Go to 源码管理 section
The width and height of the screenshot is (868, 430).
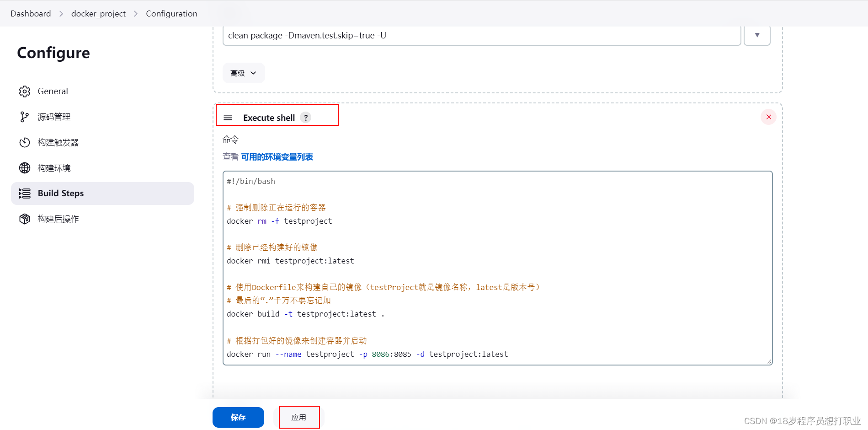102,117
